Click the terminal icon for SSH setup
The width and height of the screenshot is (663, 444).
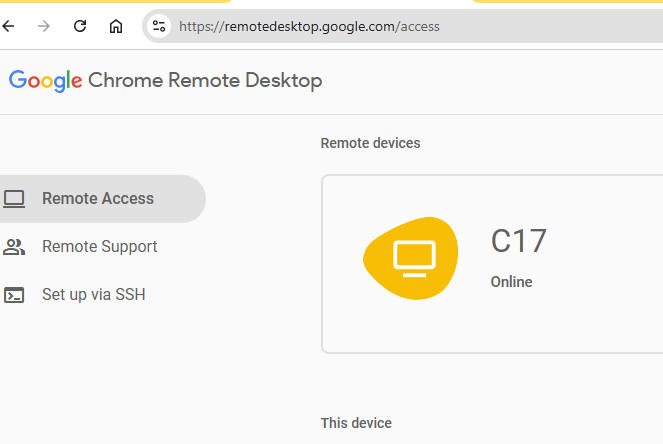pos(14,295)
